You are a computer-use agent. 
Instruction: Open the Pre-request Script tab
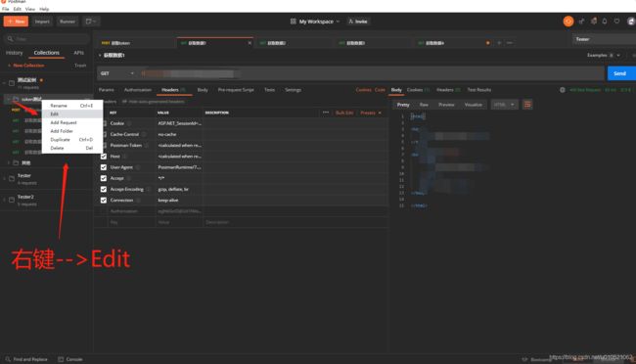coord(236,90)
